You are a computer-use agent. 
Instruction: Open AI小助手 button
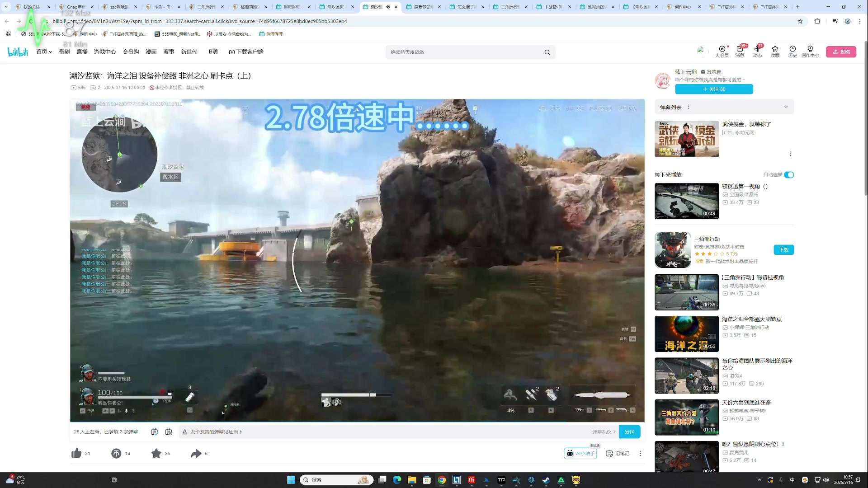(580, 453)
